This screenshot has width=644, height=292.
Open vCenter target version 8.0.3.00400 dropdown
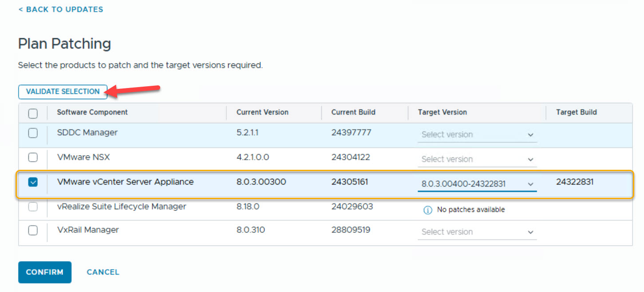(x=477, y=184)
